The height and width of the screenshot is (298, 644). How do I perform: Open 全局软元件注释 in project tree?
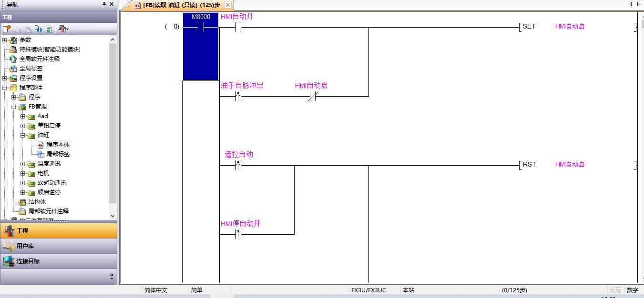pos(39,59)
